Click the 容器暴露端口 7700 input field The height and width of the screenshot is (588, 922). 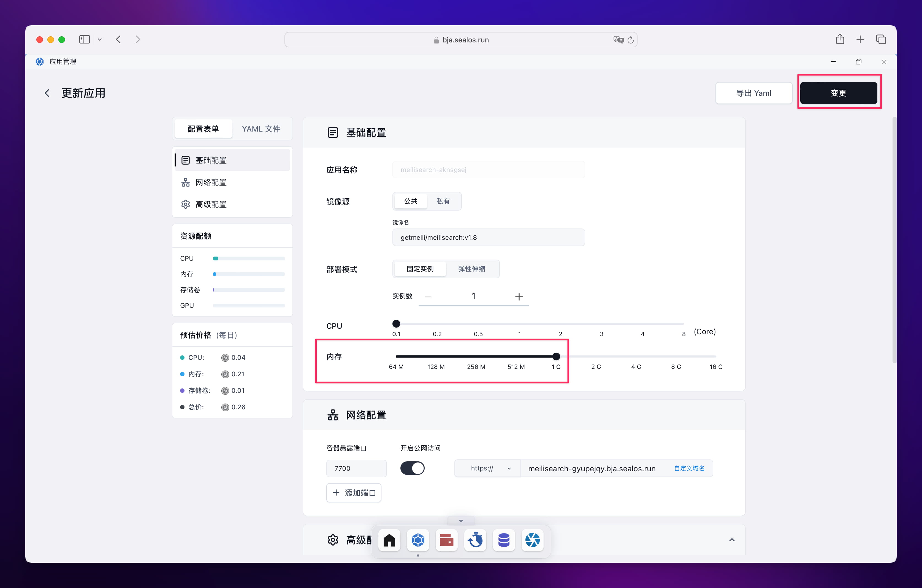pos(356,468)
